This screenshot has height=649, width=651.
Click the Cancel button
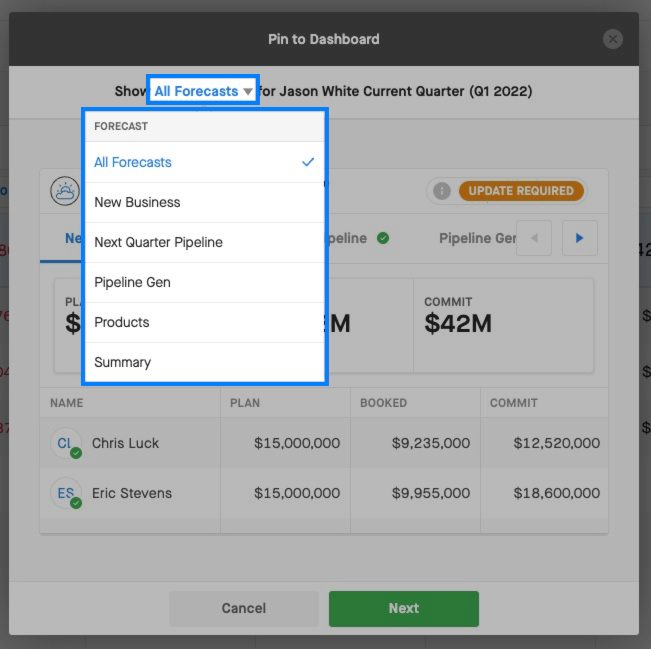click(244, 608)
